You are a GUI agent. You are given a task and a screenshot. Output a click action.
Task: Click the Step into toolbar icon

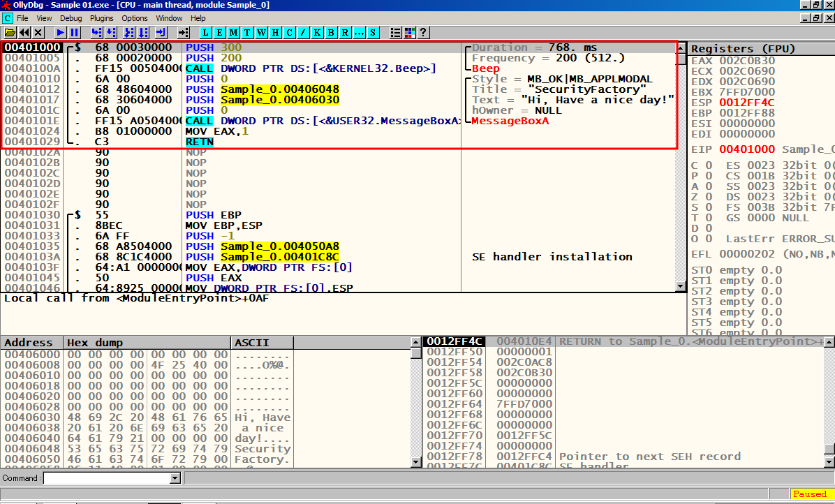coord(96,33)
